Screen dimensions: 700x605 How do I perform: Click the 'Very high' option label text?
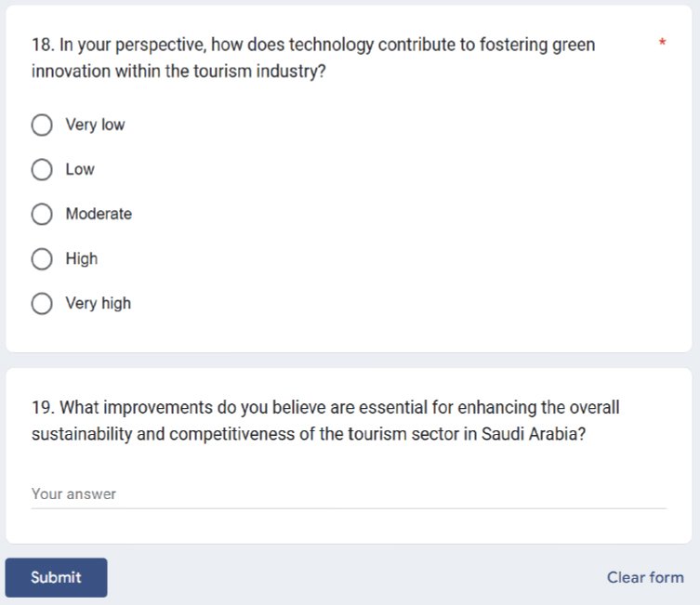pos(99,303)
